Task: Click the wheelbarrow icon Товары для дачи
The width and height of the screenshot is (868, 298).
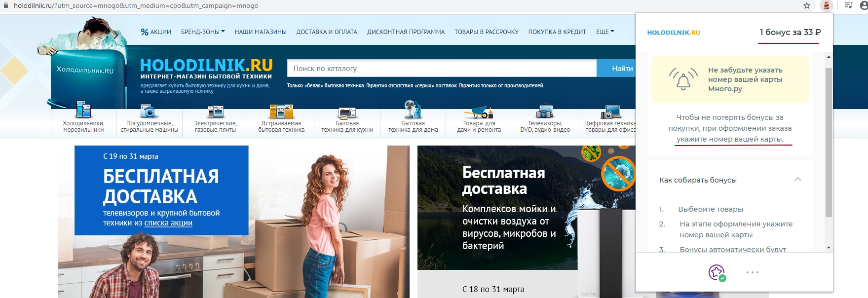Action: click(x=479, y=112)
